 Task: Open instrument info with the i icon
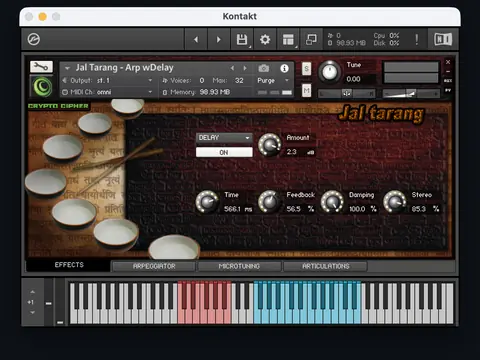click(284, 68)
